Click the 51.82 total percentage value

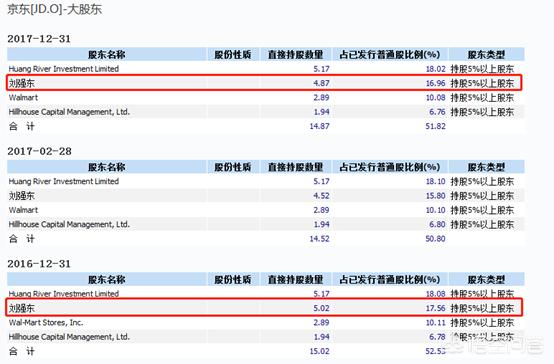coord(435,126)
